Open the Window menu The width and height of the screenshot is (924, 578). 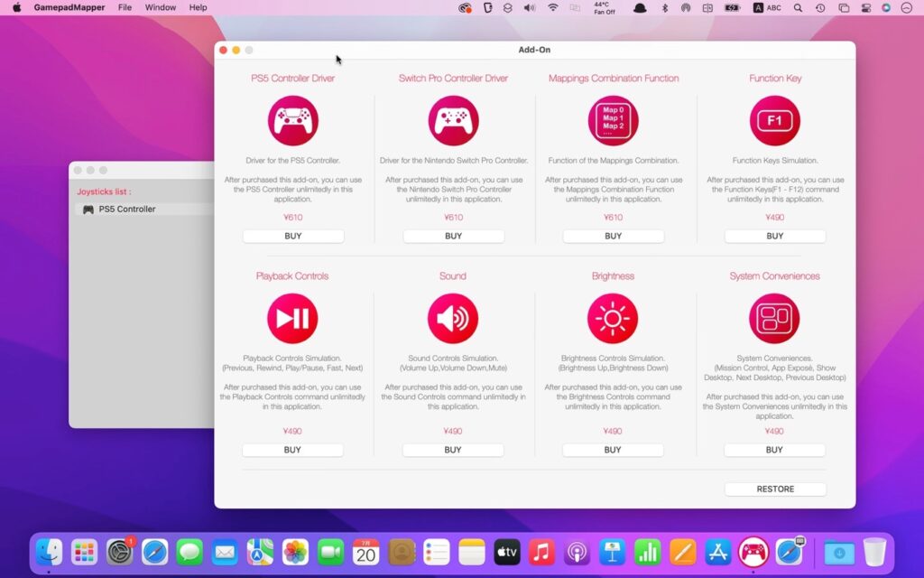pyautogui.click(x=160, y=7)
